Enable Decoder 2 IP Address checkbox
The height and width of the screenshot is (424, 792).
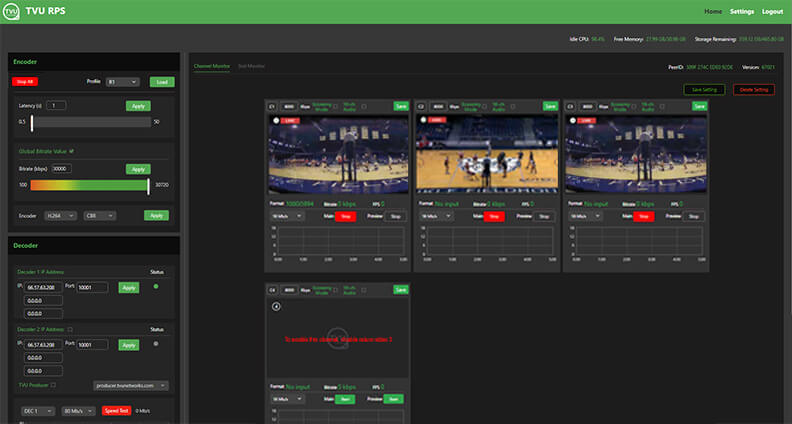click(70, 329)
